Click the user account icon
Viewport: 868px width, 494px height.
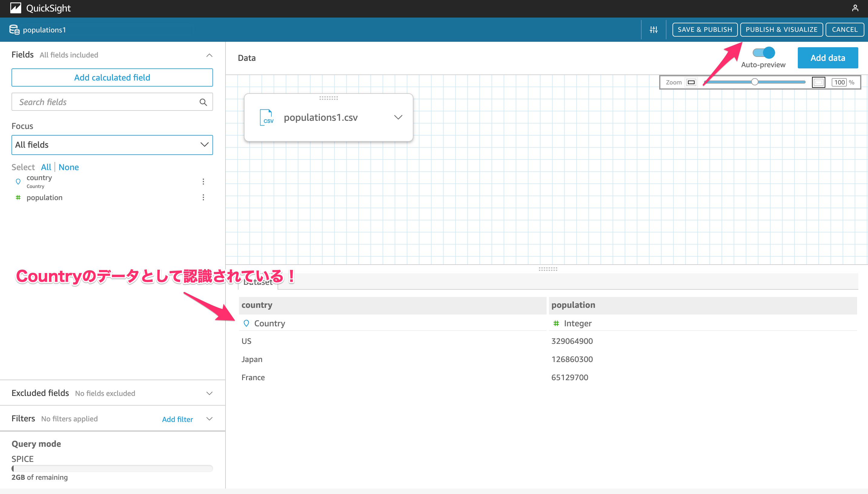pos(855,8)
